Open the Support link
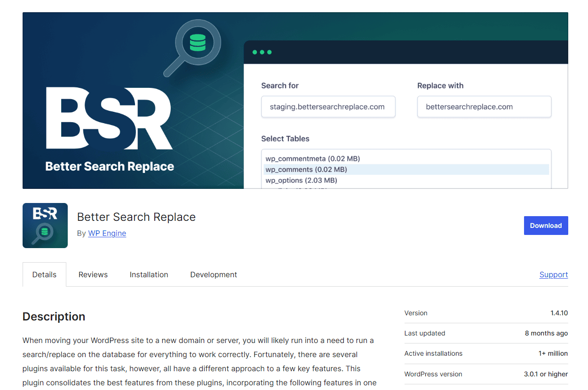This screenshot has height=390, width=588. pyautogui.click(x=553, y=274)
